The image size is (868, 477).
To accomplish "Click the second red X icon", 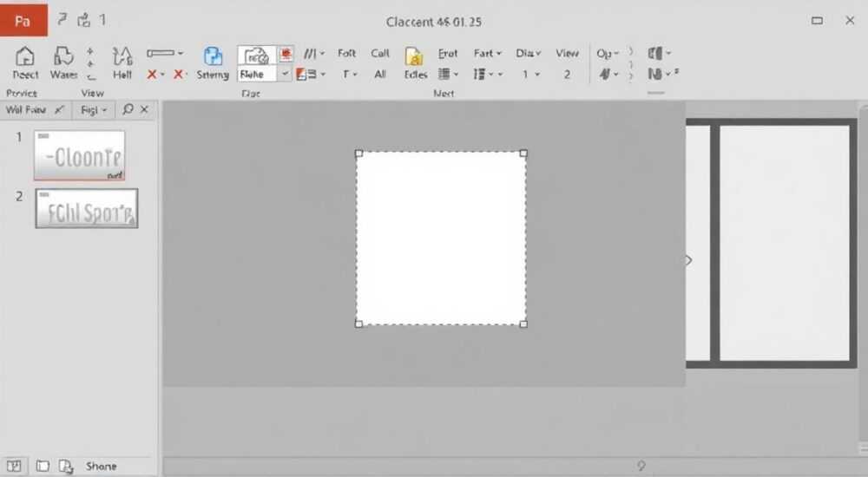I will click(178, 74).
